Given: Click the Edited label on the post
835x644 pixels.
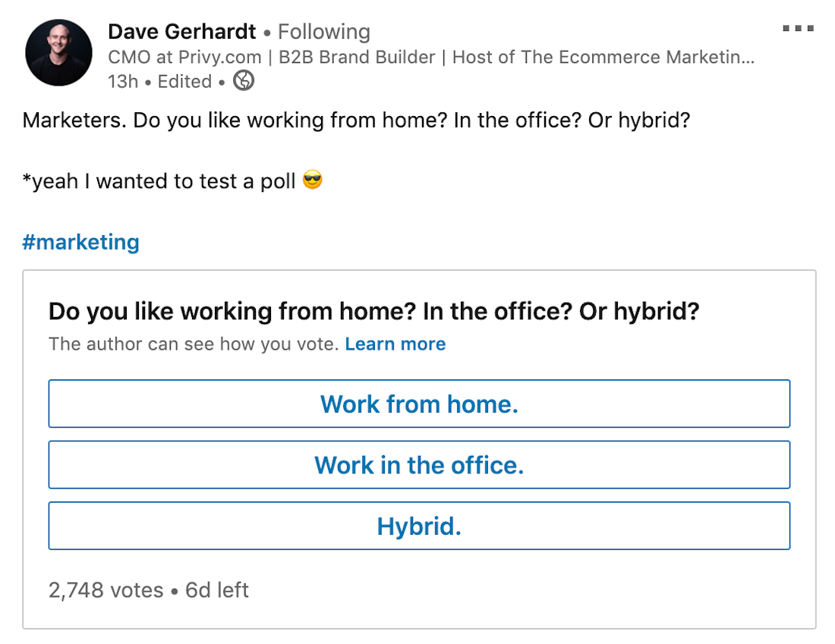Looking at the screenshot, I should pyautogui.click(x=184, y=81).
